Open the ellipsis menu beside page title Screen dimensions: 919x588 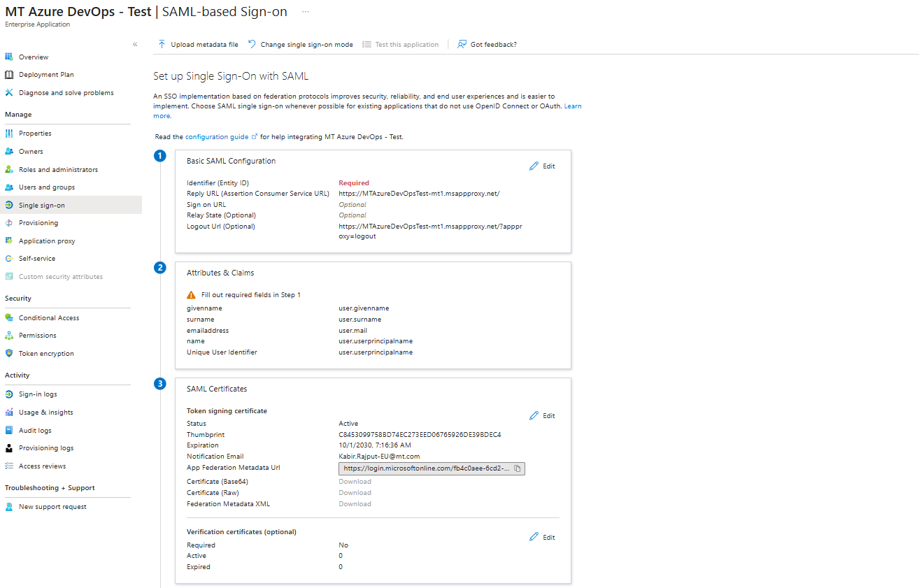click(305, 12)
